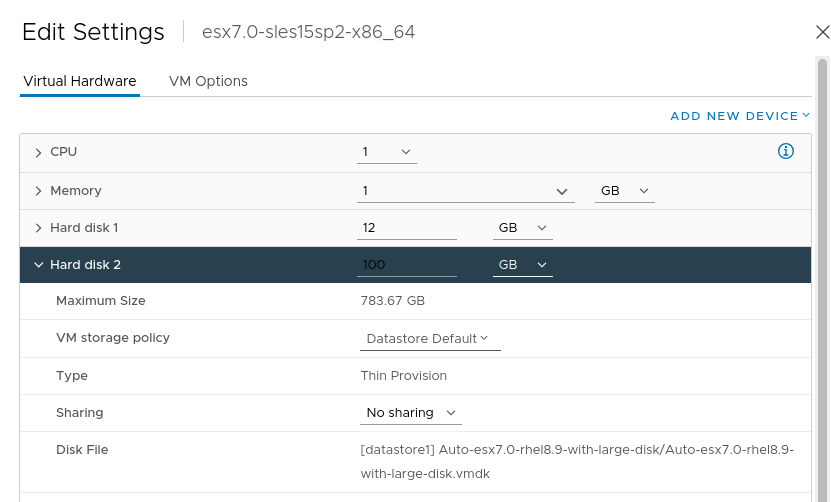Open the Sharing mode dropdown
The width and height of the screenshot is (831, 502).
tap(411, 413)
